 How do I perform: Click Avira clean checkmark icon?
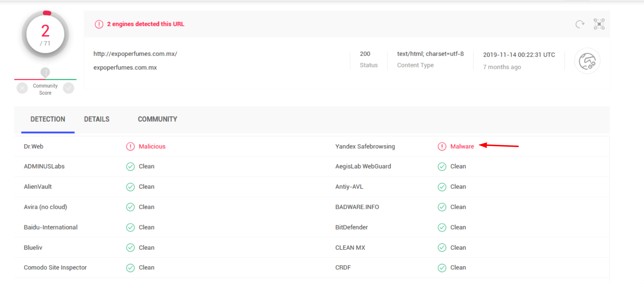click(130, 207)
